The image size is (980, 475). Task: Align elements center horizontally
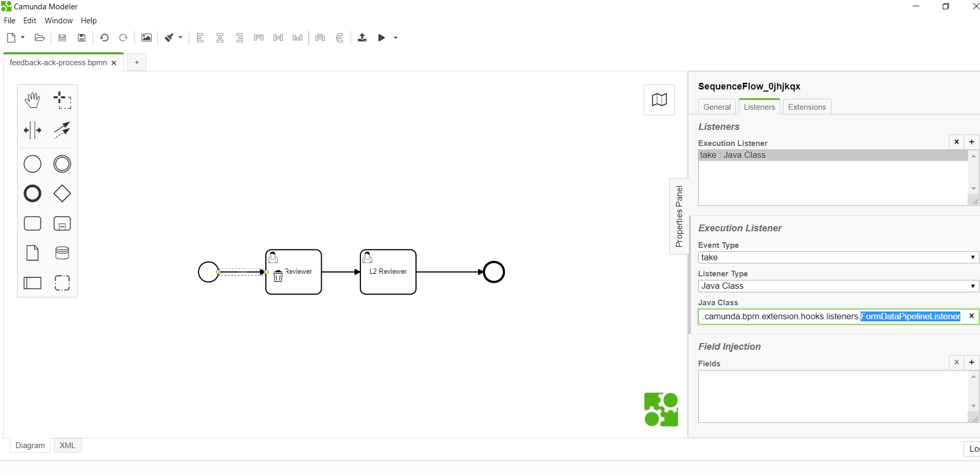tap(220, 38)
